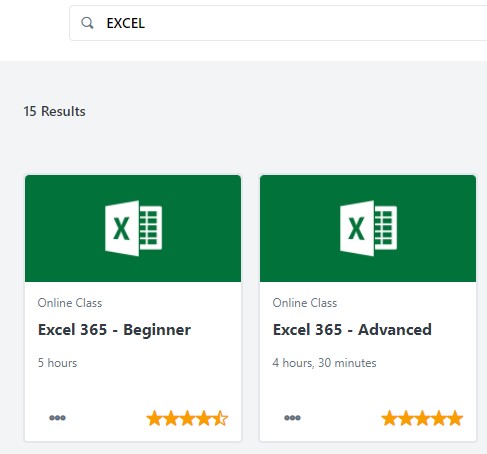The width and height of the screenshot is (487, 454).
Task: Open the Excel 365 - Advanced title
Action: click(x=352, y=330)
